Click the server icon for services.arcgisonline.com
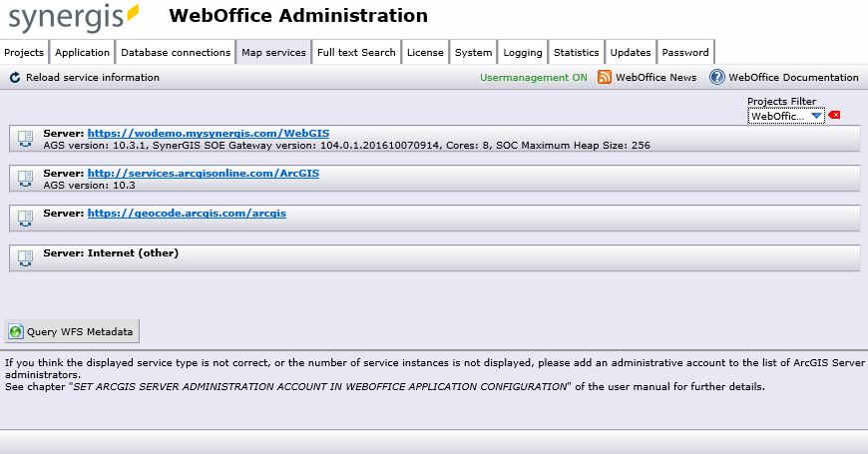 click(x=26, y=179)
